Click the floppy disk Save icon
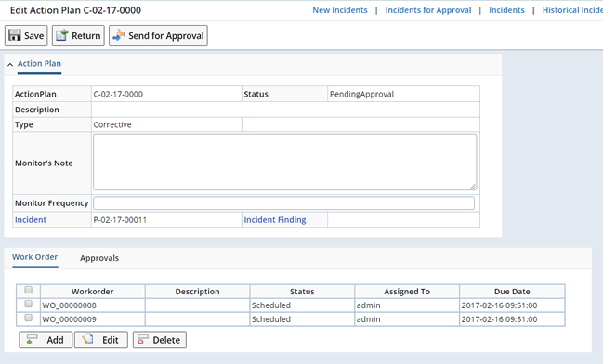Image resolution: width=603 pixels, height=364 pixels. click(x=15, y=35)
